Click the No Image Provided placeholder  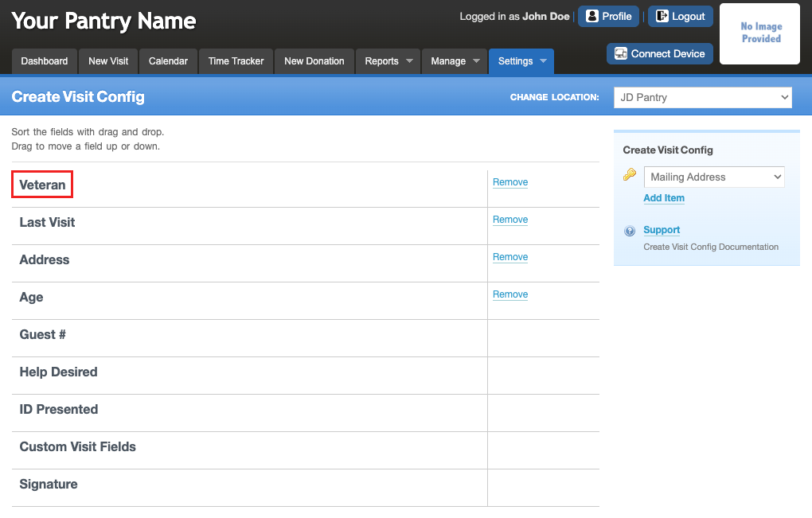[759, 33]
